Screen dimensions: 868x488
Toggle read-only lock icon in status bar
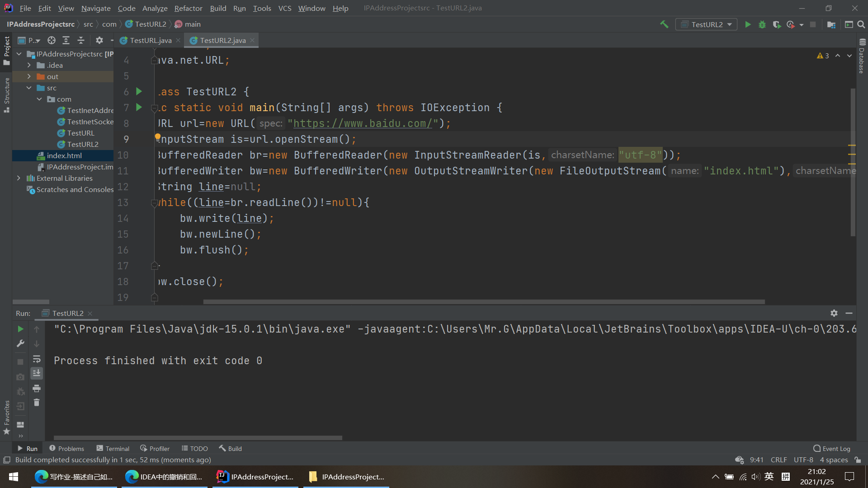[x=858, y=460]
